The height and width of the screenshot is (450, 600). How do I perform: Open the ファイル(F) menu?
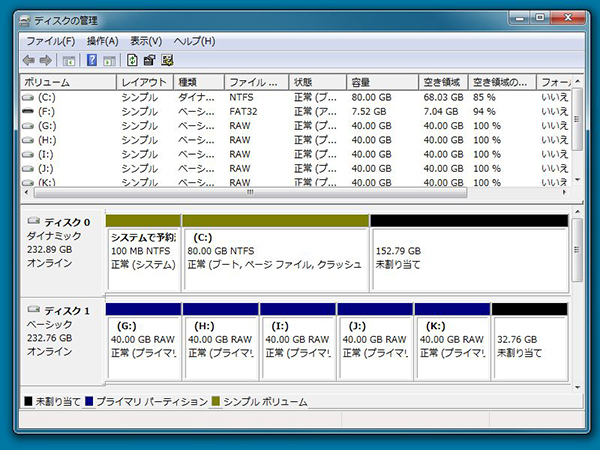50,41
